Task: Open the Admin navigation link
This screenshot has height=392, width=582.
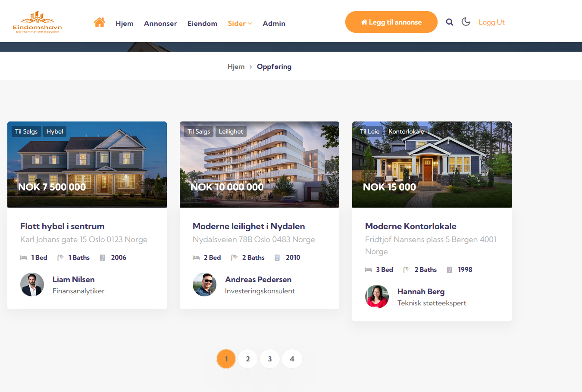Action: pyautogui.click(x=274, y=23)
